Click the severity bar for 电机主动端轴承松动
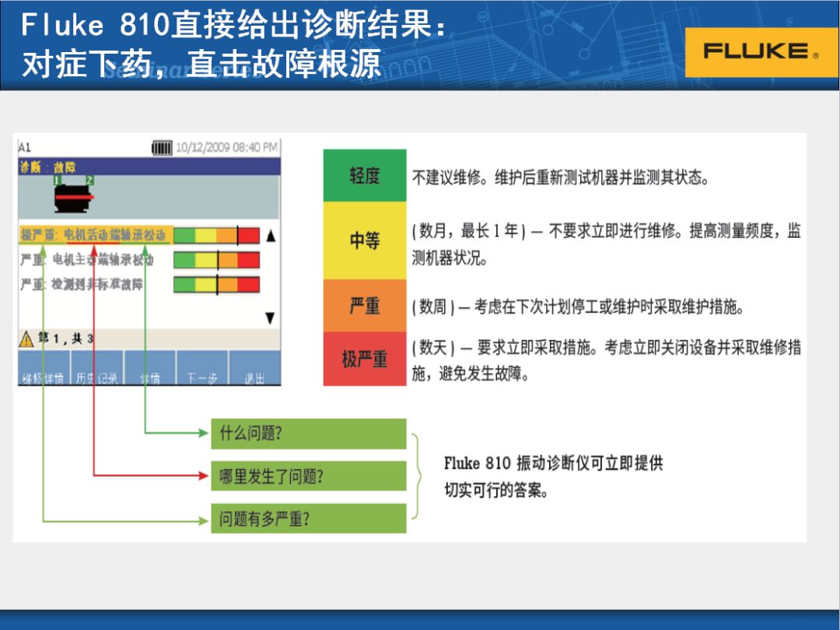 tap(216, 260)
